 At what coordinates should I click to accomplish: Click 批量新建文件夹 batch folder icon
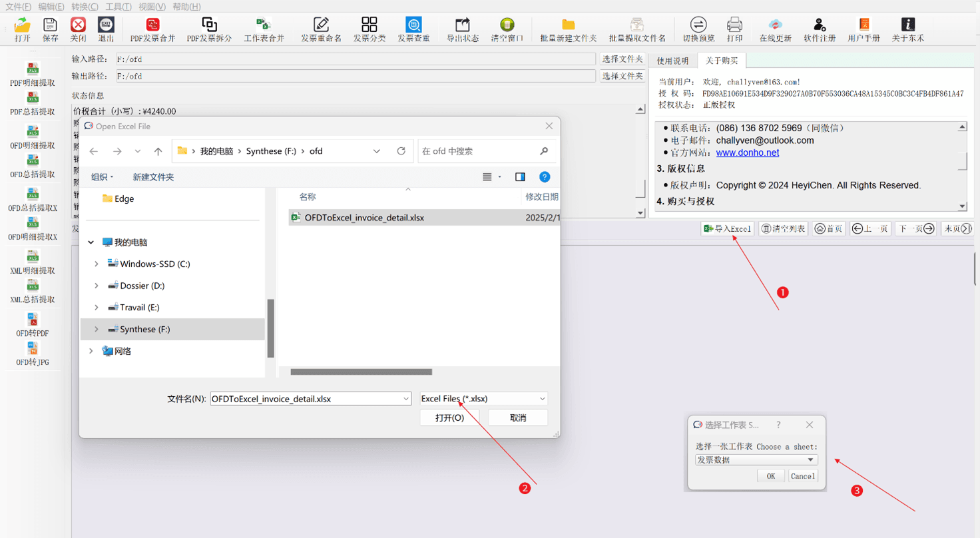pos(569,30)
